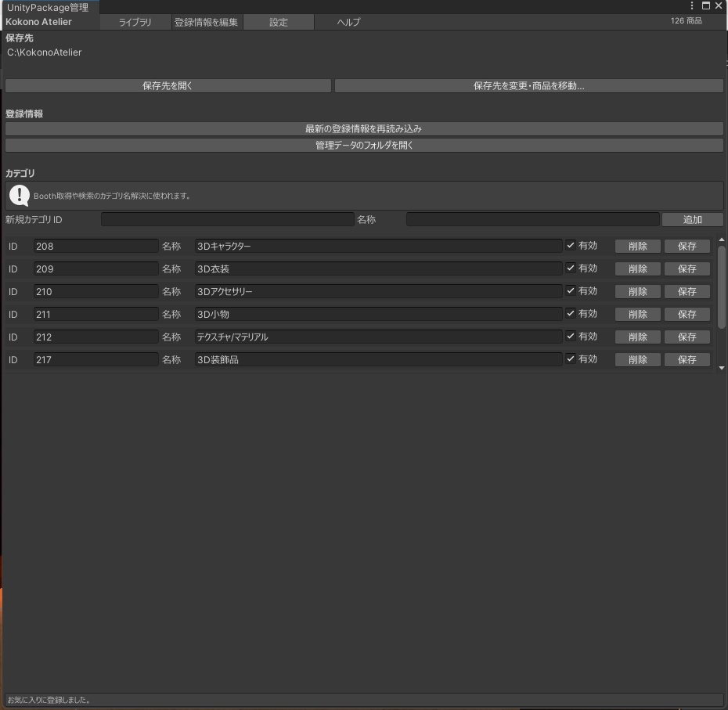
Task: Click the お気に入りに登録しました status message
Action: [x=49, y=700]
